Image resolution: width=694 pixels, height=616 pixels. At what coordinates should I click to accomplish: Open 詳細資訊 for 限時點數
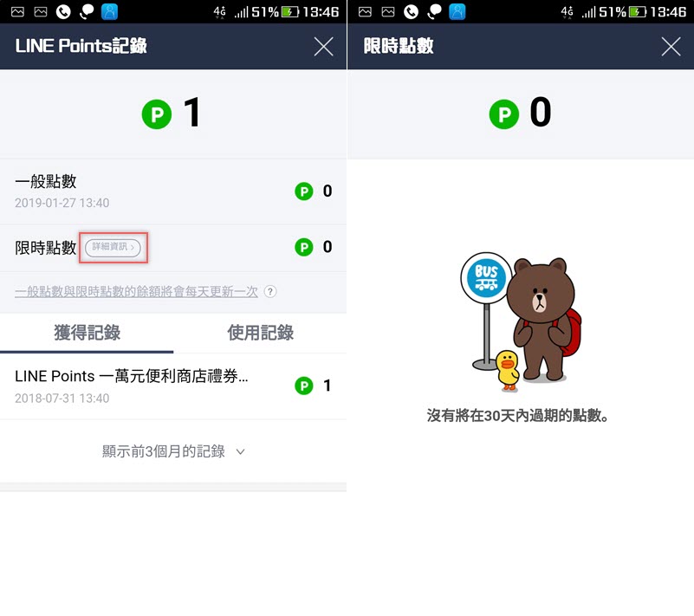(113, 248)
